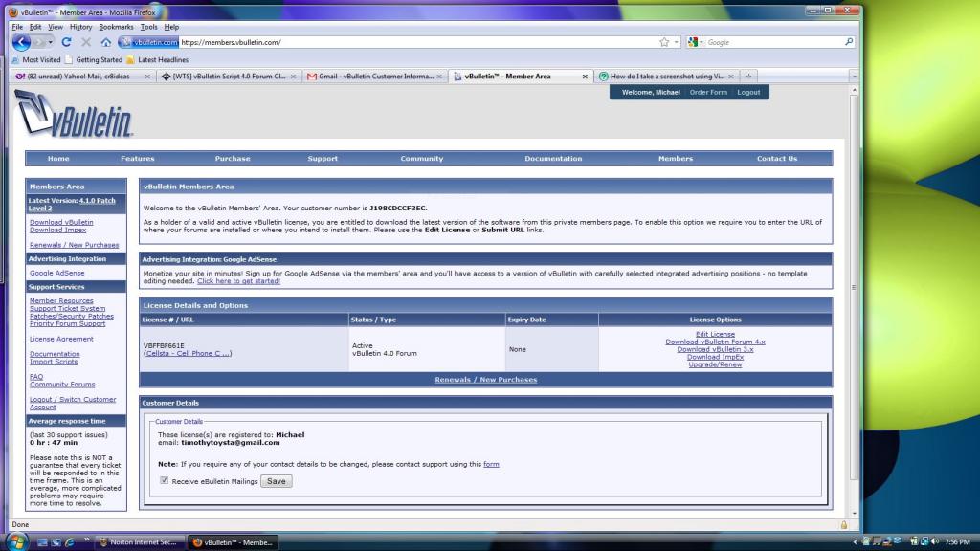Screen dimensions: 980x551
Task: Click the volume icon in the system tray
Action: coord(935,541)
